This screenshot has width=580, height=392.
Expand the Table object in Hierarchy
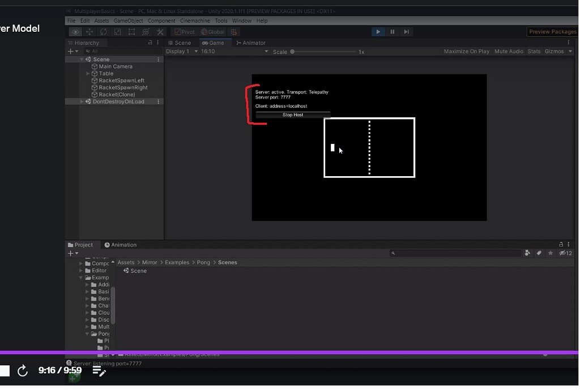coord(88,73)
